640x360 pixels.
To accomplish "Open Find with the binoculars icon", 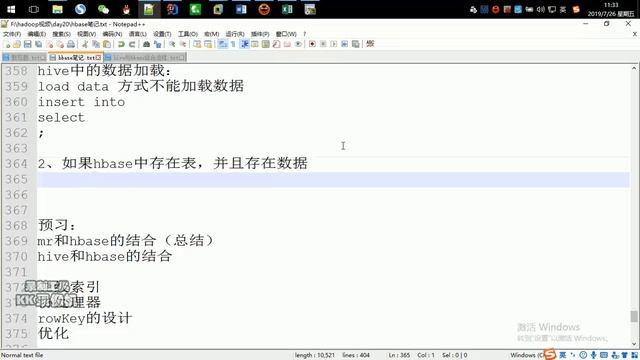I will point(146,44).
